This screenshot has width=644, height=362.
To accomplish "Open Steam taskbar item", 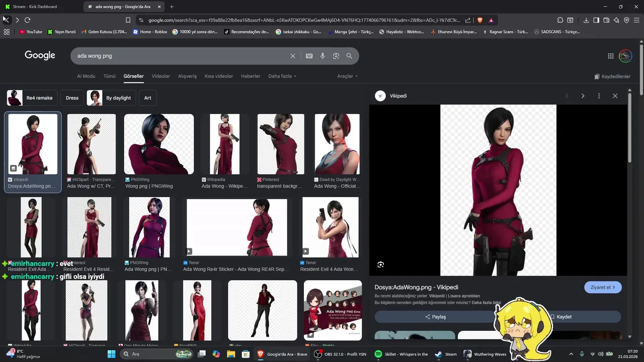I will tap(446, 354).
